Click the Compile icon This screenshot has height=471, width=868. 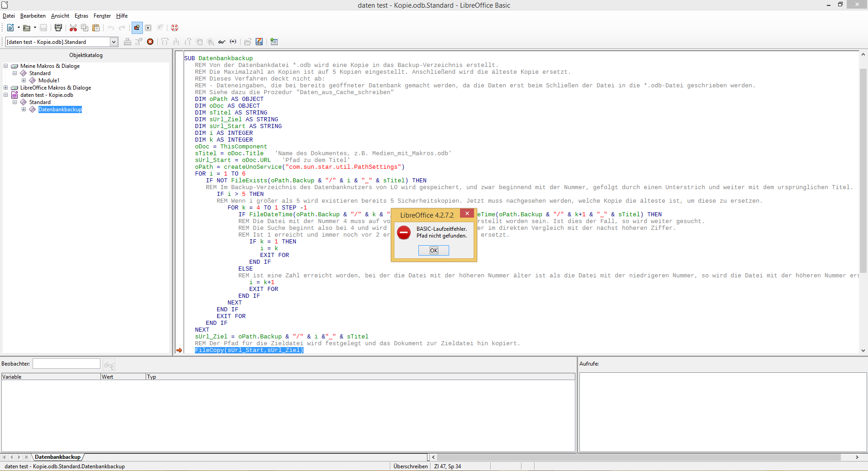pyautogui.click(x=128, y=42)
